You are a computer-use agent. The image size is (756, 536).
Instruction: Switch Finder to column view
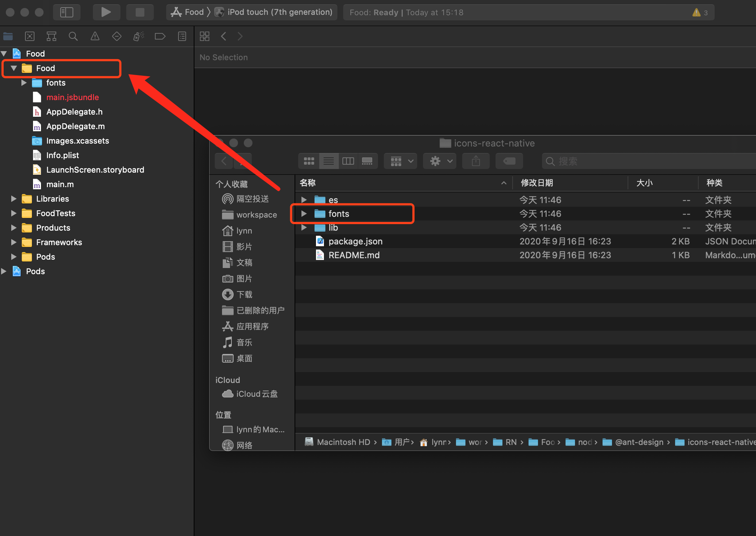tap(348, 161)
